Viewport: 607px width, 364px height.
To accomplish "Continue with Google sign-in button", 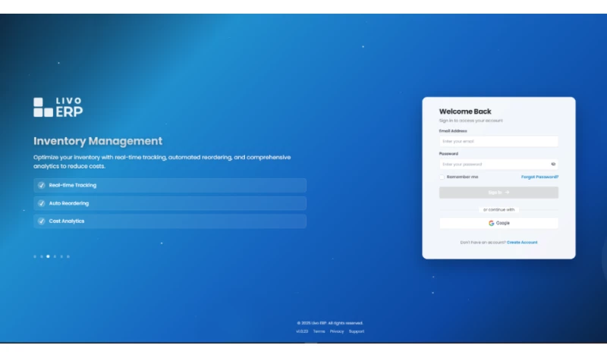I will tap(498, 223).
